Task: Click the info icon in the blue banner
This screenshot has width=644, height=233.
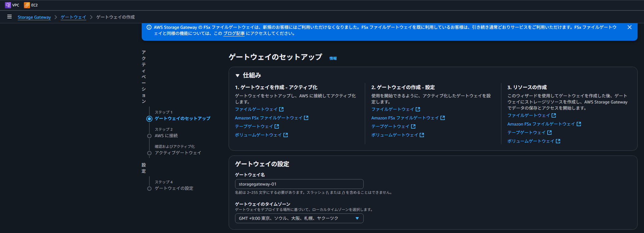Action: coord(149,27)
